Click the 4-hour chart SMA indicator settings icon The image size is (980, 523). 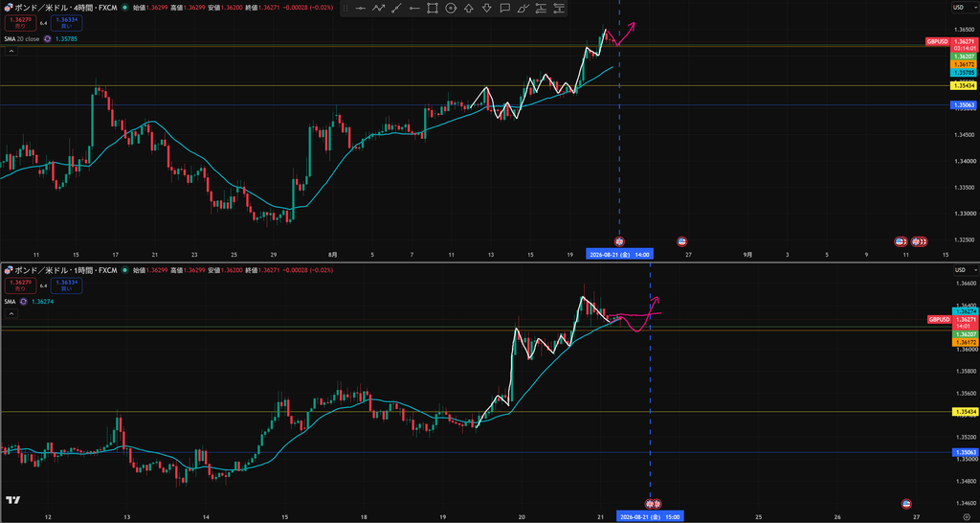[x=49, y=38]
